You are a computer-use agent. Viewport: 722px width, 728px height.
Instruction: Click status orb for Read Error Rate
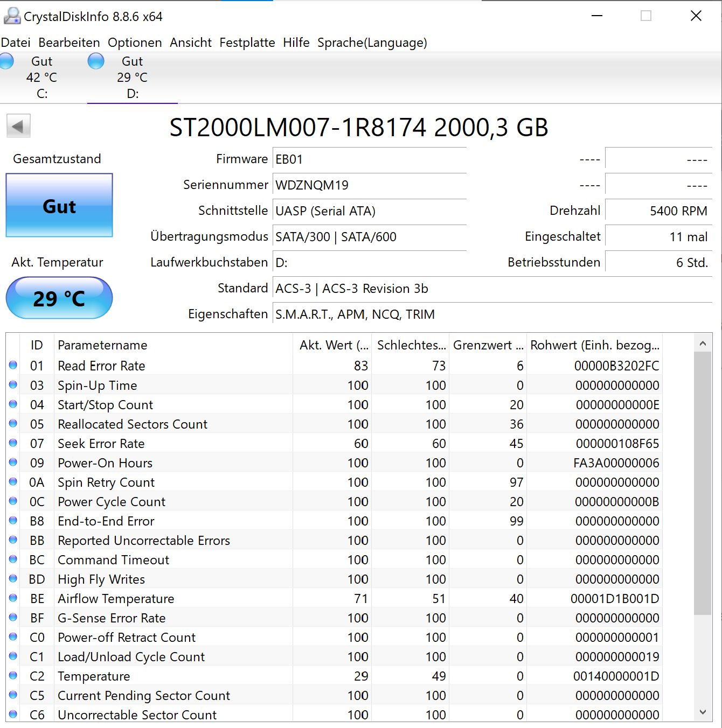coord(13,365)
